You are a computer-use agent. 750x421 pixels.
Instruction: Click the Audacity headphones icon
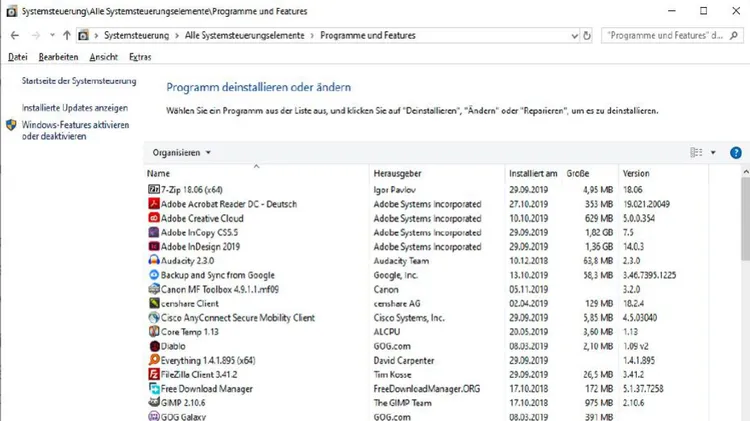pyautogui.click(x=154, y=261)
